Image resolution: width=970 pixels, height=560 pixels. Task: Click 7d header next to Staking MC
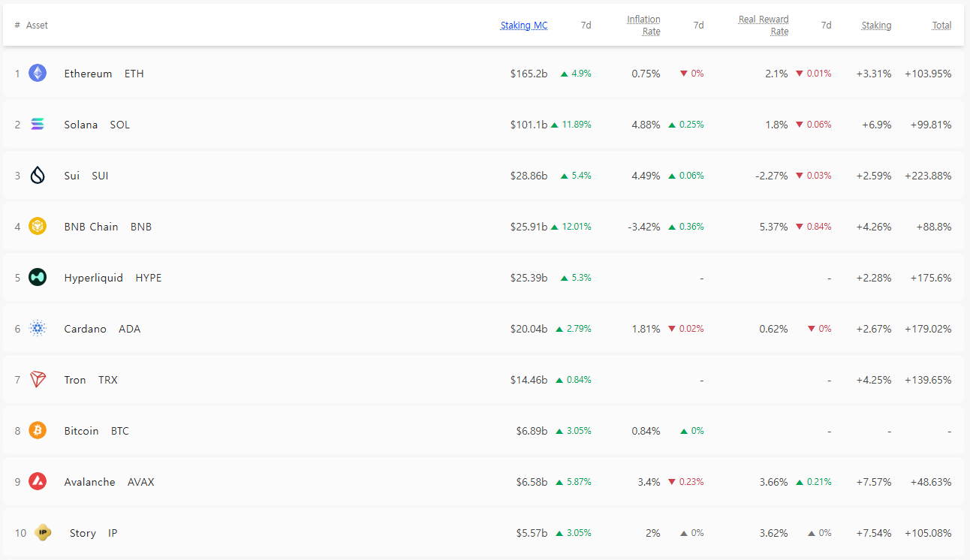586,25
